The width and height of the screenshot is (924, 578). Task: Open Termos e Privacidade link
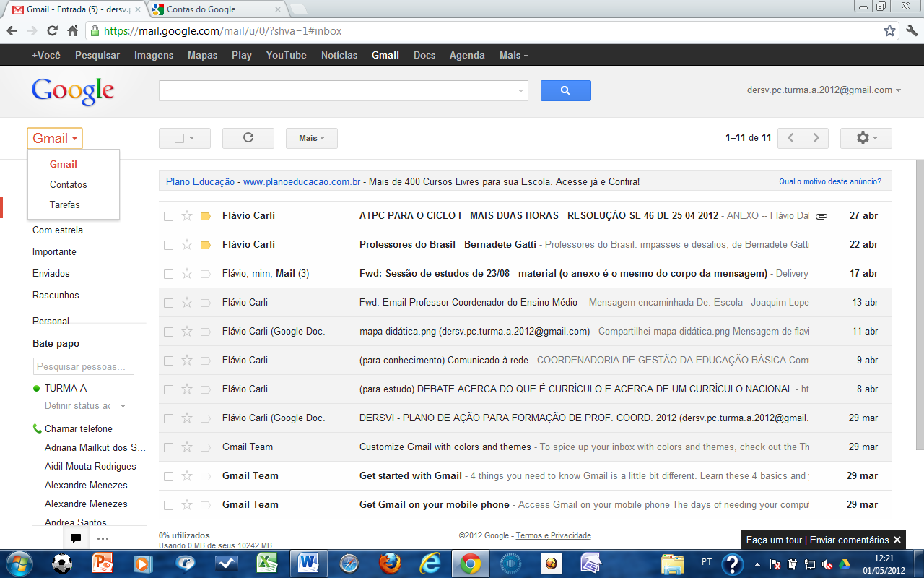[x=554, y=535]
